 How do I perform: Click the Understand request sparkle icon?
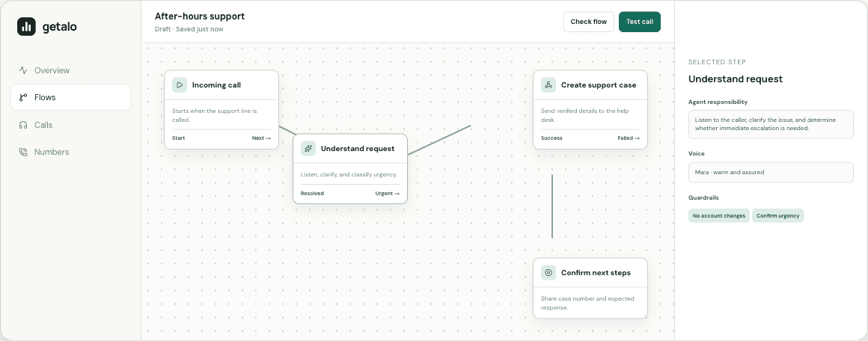(x=308, y=148)
